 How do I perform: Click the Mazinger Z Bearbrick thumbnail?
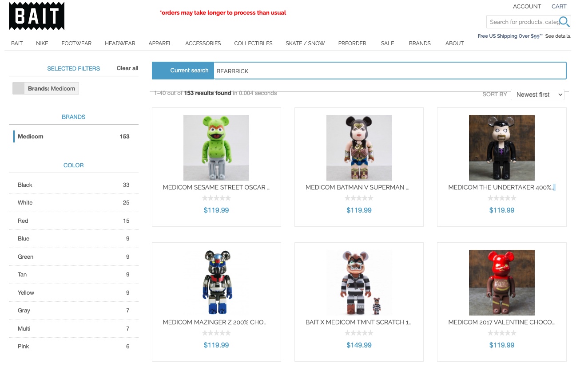pos(216,283)
